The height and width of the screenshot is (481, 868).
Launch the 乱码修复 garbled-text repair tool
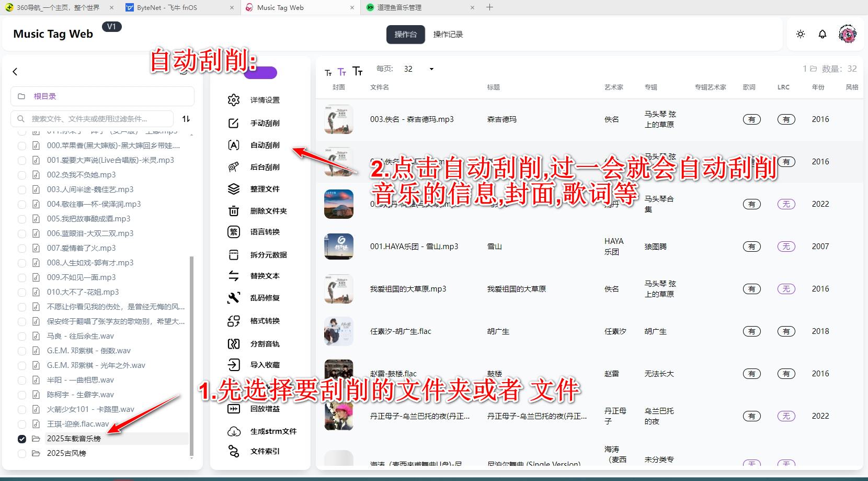point(265,297)
